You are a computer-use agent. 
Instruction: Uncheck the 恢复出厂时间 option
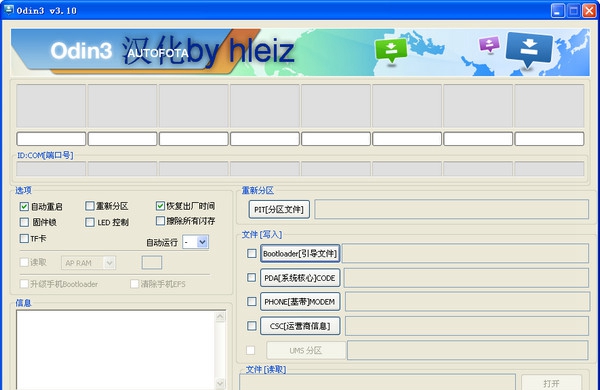click(160, 206)
